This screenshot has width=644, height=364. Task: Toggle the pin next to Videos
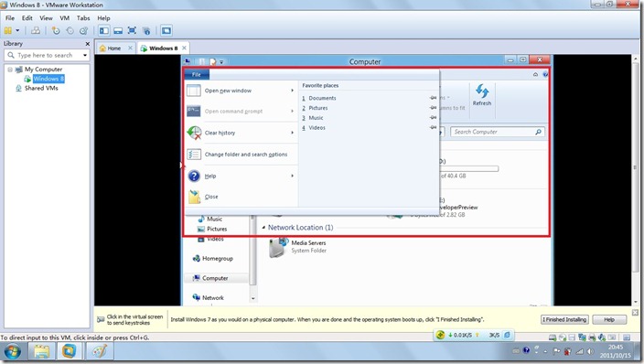coord(433,127)
